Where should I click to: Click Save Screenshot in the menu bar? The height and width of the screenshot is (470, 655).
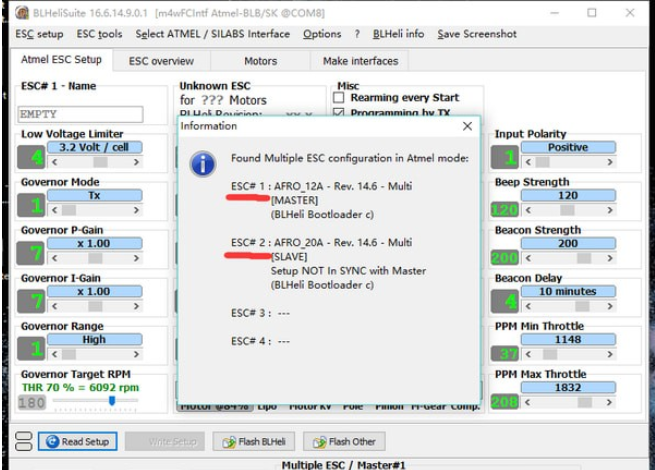[477, 34]
